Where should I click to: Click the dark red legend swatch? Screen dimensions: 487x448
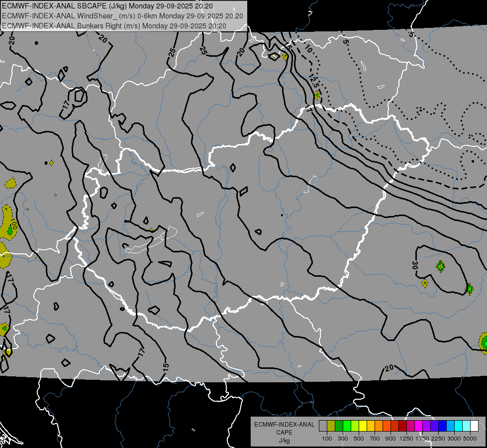pyautogui.click(x=402, y=426)
